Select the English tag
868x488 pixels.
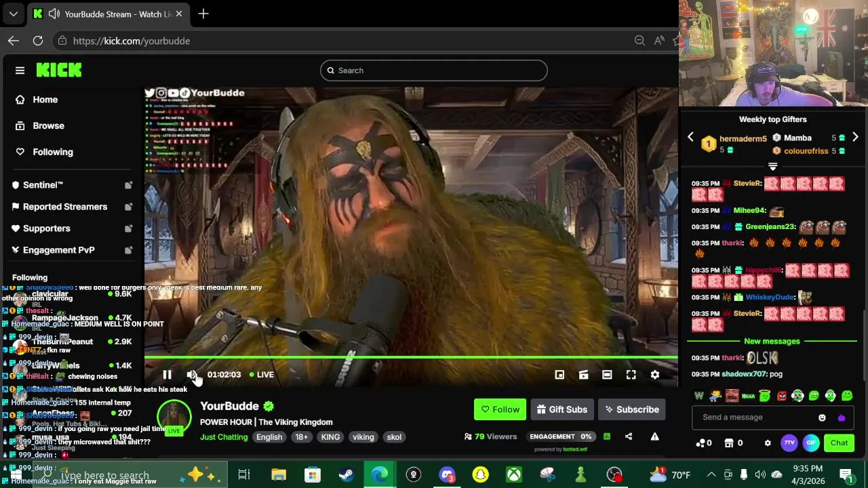269,437
